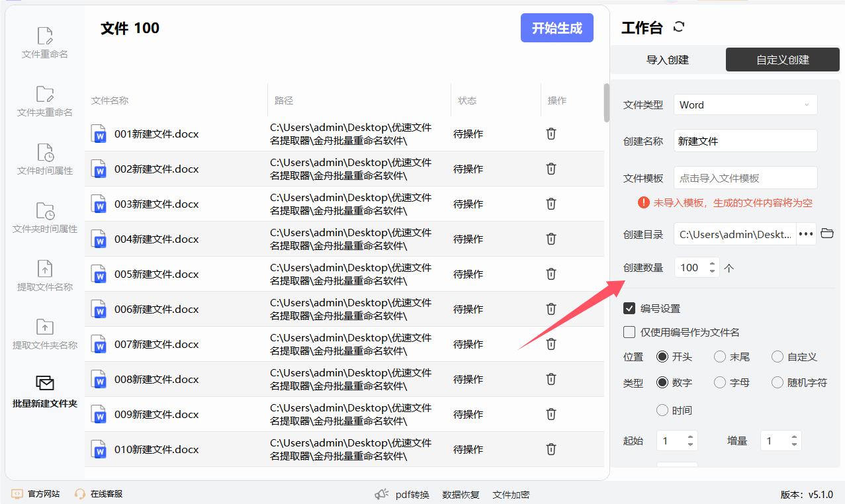Click the 在线客服 headset icon
This screenshot has width=845, height=504.
80,494
